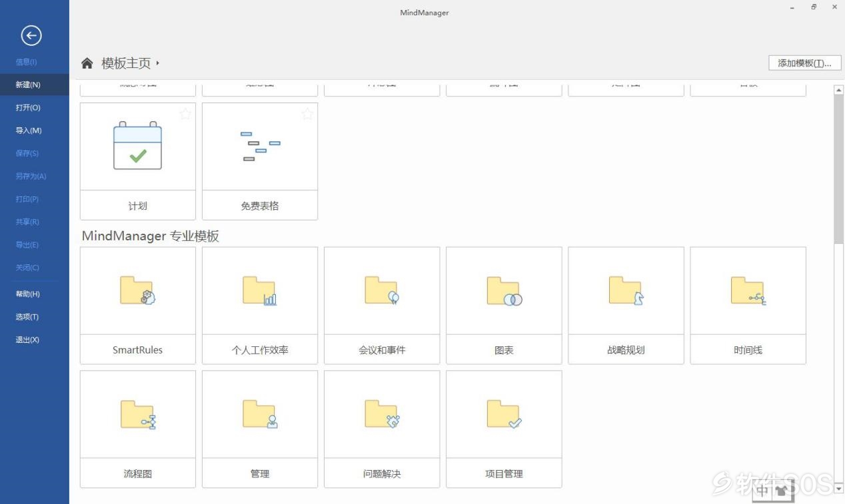Open the 时间线 folder icon
This screenshot has height=504, width=845.
coord(748,290)
